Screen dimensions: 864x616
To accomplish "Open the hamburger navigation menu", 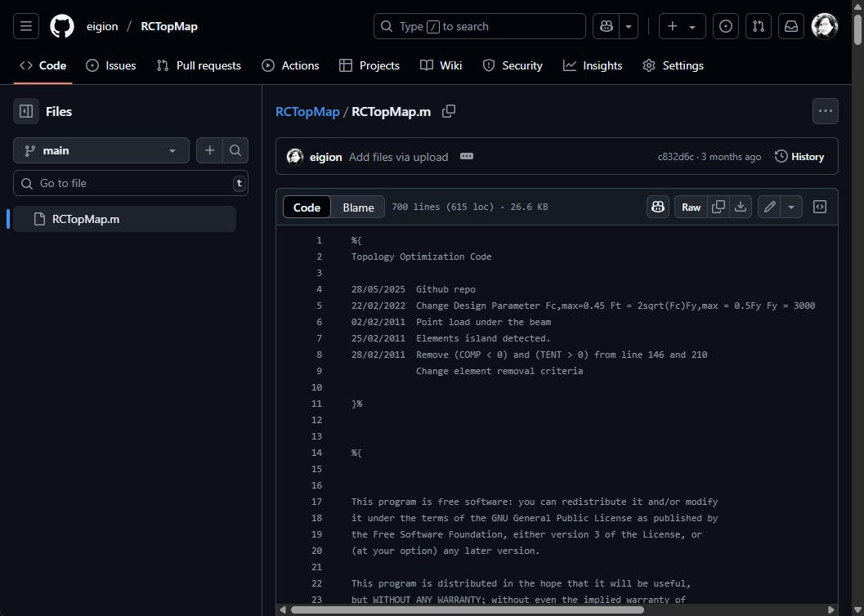I will tap(26, 26).
